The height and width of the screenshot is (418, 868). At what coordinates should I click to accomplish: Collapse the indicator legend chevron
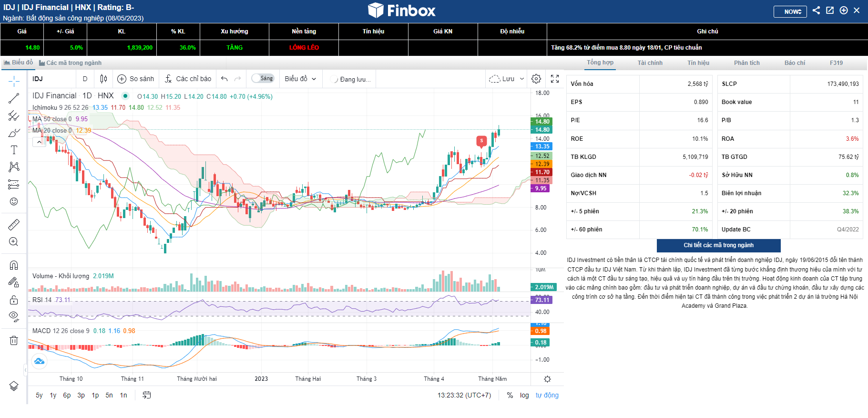click(39, 142)
